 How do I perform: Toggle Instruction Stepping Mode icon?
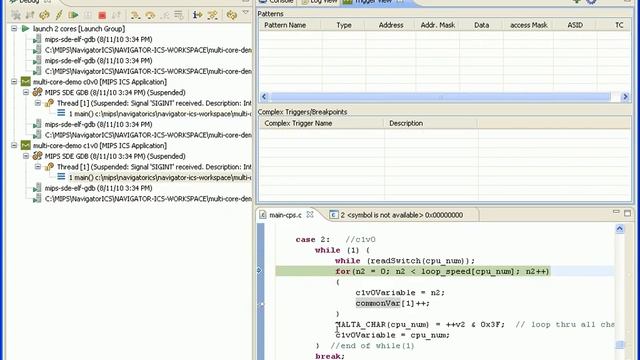click(198, 16)
